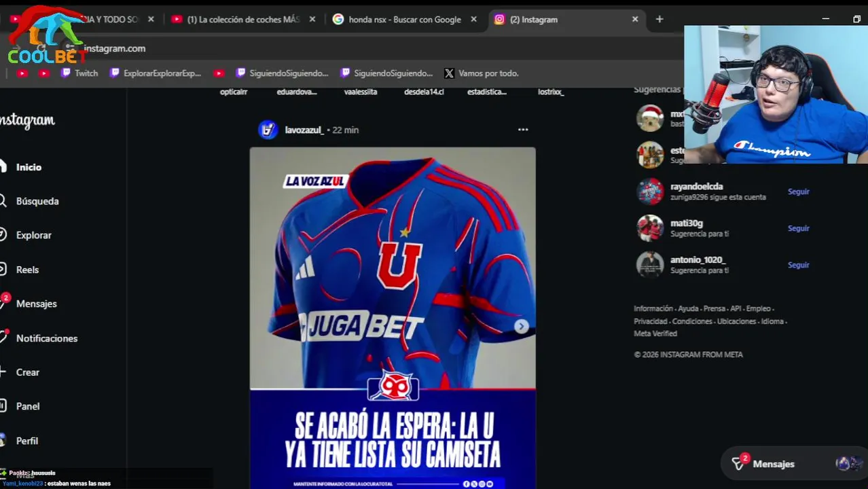
Task: Open Explorar in the Instagram sidebar
Action: click(x=33, y=235)
